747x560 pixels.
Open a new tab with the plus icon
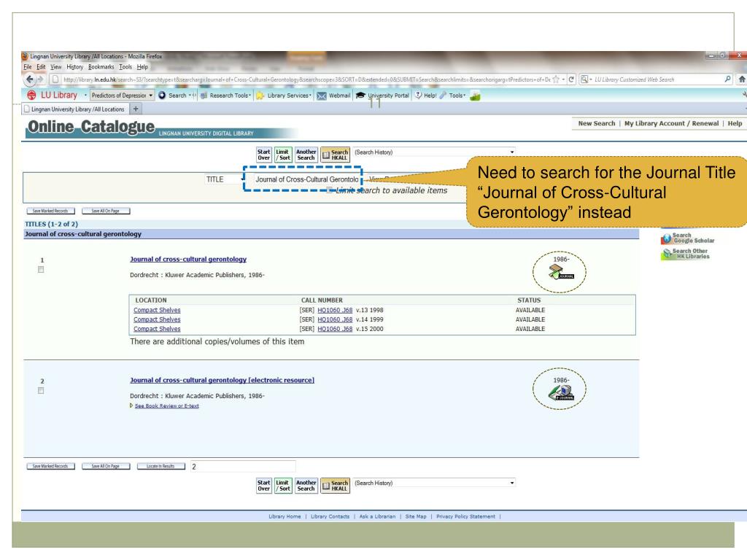[136, 109]
